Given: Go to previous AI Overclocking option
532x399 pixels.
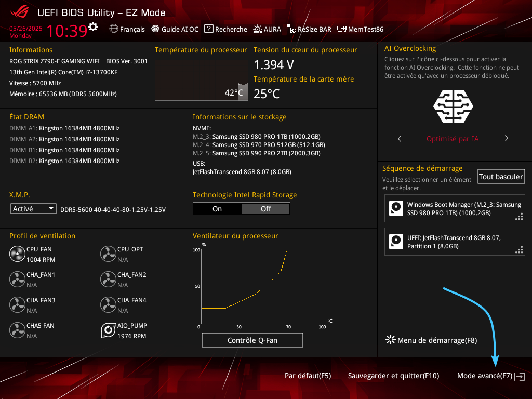Looking at the screenshot, I should click(400, 138).
